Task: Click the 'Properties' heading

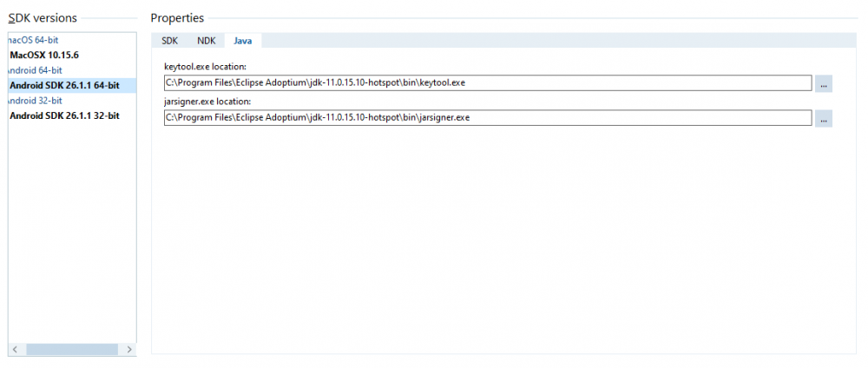Action: [177, 18]
